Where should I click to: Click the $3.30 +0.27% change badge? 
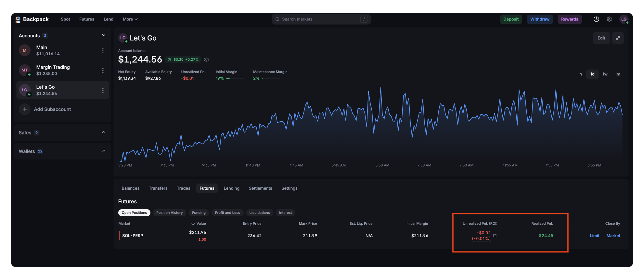(x=183, y=59)
